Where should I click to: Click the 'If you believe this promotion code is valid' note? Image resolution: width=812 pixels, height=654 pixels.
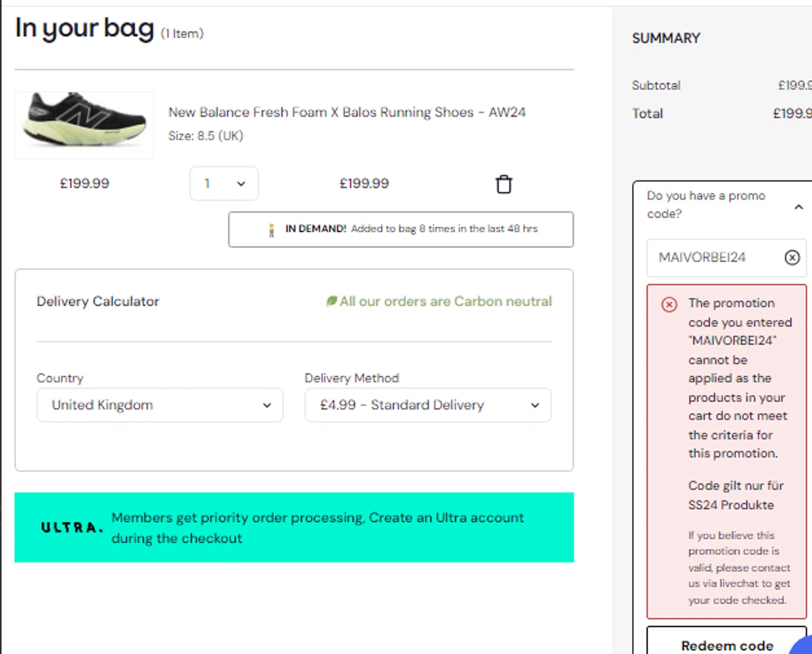pos(739,567)
